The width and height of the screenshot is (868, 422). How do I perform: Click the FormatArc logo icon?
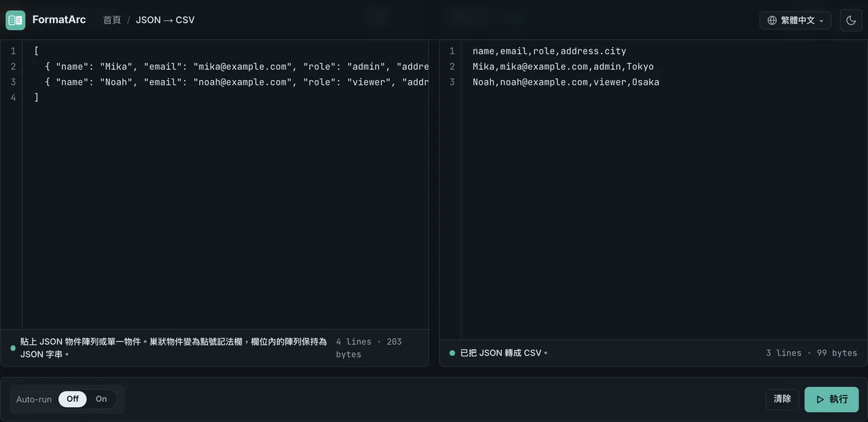(x=15, y=20)
